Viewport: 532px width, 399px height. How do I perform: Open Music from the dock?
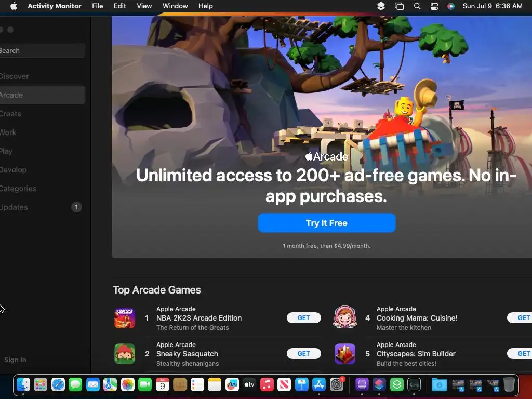coord(267,384)
